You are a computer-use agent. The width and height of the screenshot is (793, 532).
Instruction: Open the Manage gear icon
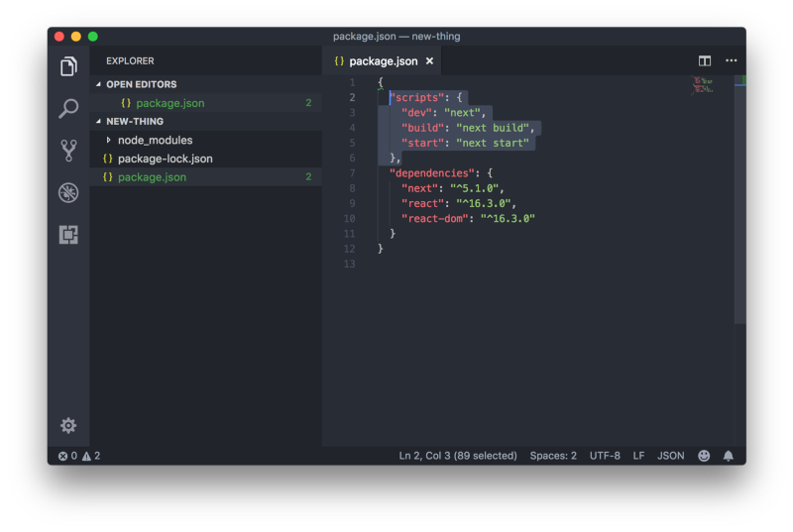click(68, 425)
